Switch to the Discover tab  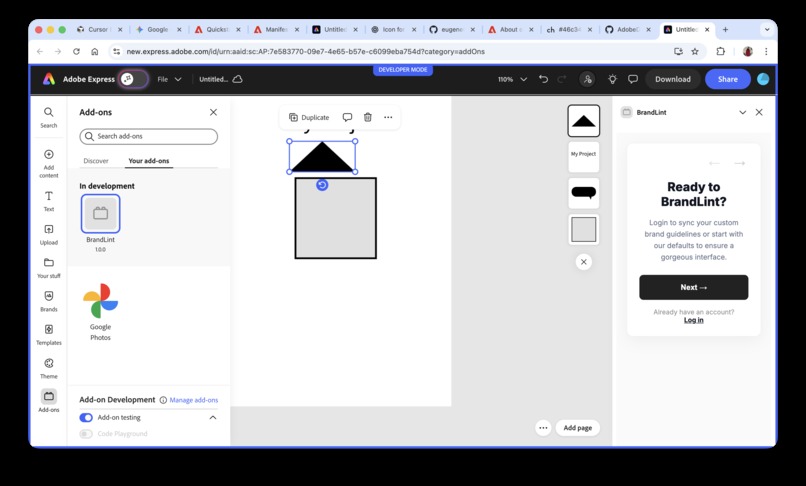(96, 161)
